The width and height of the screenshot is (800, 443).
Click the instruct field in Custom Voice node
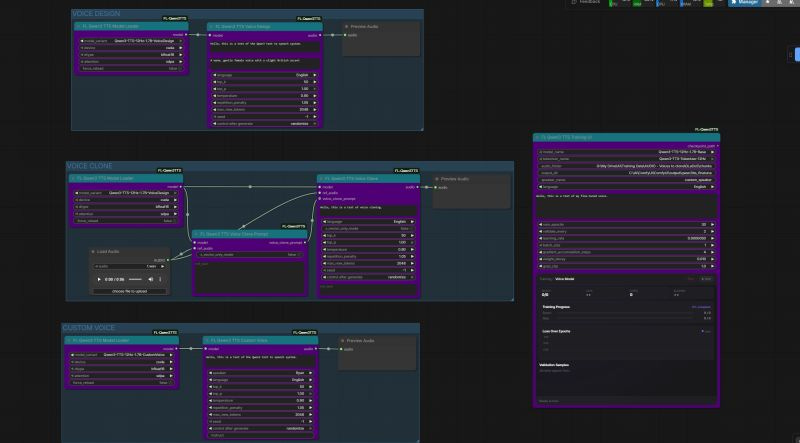pos(261,435)
